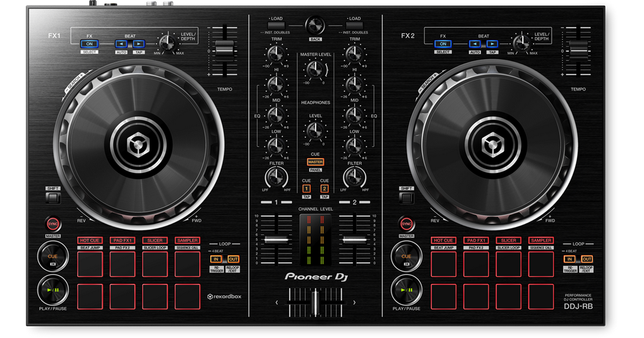644x338 pixels.
Task: Click right deck LOOP OUT button
Action: pyautogui.click(x=587, y=259)
